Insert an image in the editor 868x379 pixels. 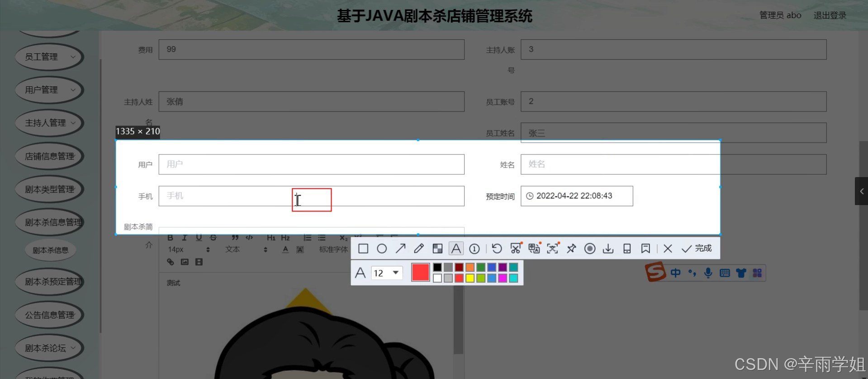click(185, 262)
